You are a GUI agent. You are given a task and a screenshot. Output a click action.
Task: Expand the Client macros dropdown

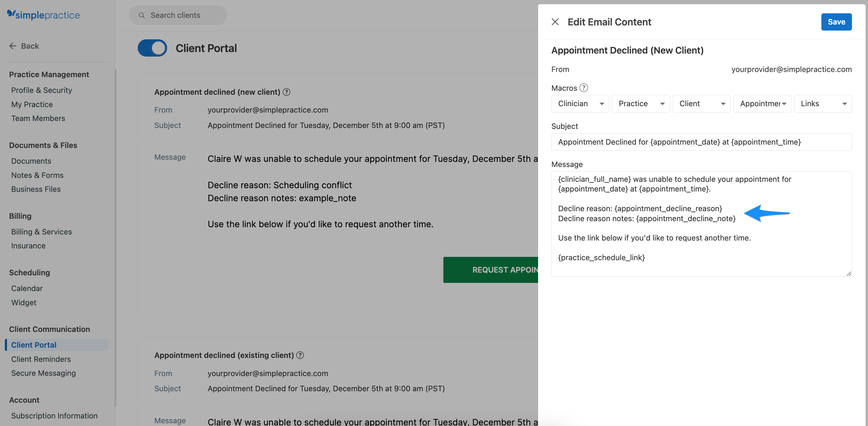pos(701,103)
